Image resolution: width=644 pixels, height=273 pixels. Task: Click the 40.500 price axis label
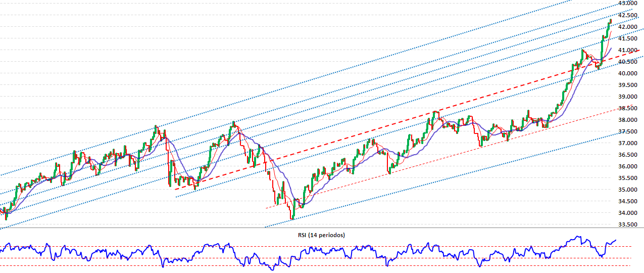pyautogui.click(x=629, y=62)
